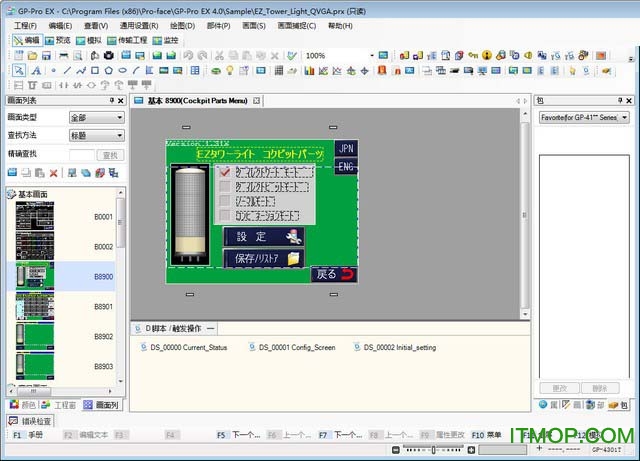Viewport: 640px width, 461px height.
Task: Open 传输工程 transfer project
Action: point(127,40)
